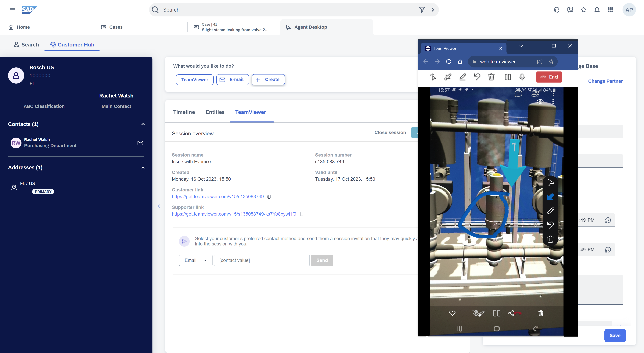This screenshot has height=353, width=644.
Task: End the TeamViewer session
Action: (549, 77)
